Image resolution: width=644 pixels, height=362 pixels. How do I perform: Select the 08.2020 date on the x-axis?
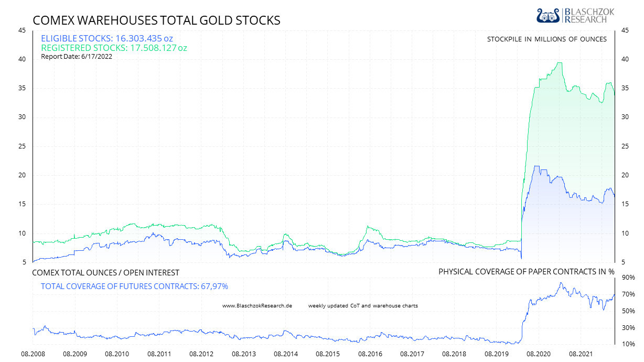click(x=540, y=354)
